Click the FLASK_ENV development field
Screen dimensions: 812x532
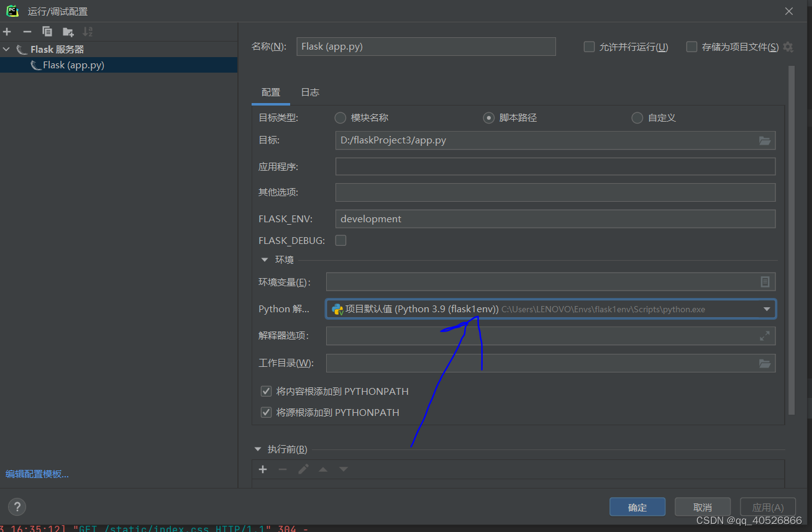pyautogui.click(x=555, y=219)
